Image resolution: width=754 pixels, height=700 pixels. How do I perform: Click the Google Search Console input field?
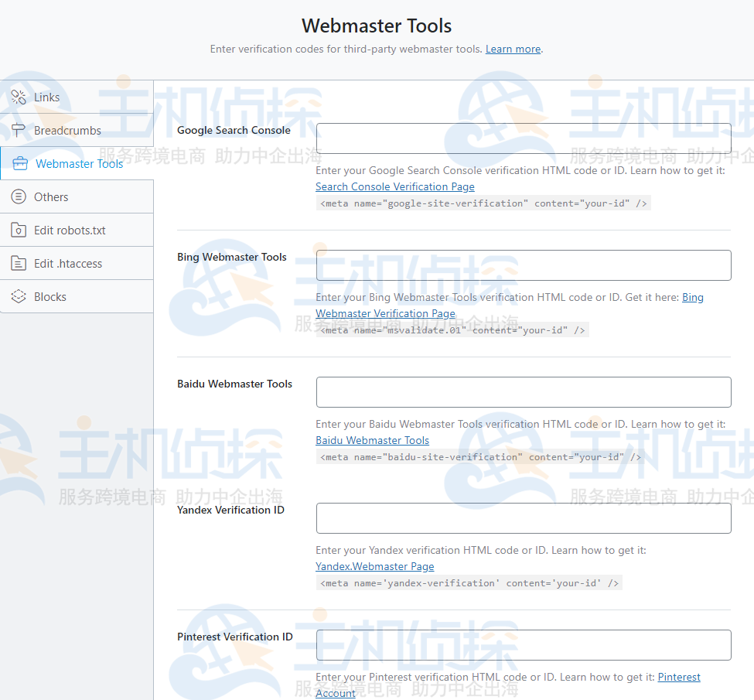(x=524, y=138)
